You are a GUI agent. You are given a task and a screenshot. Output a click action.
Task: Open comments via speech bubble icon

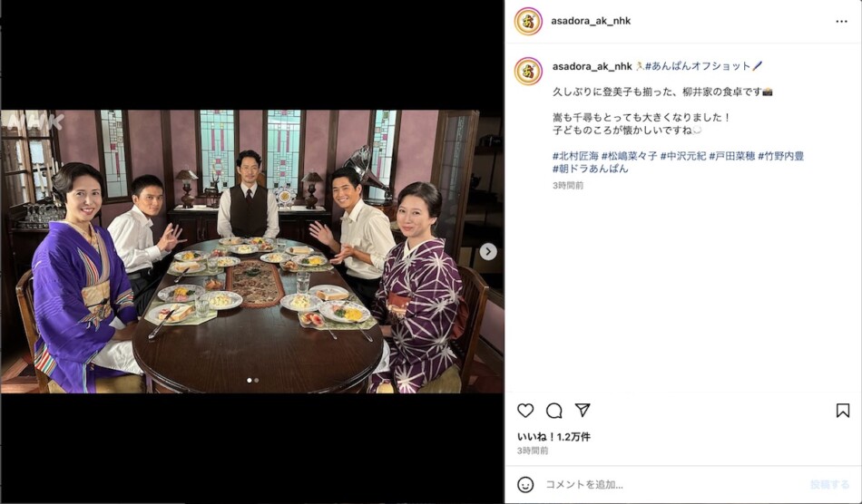554,410
